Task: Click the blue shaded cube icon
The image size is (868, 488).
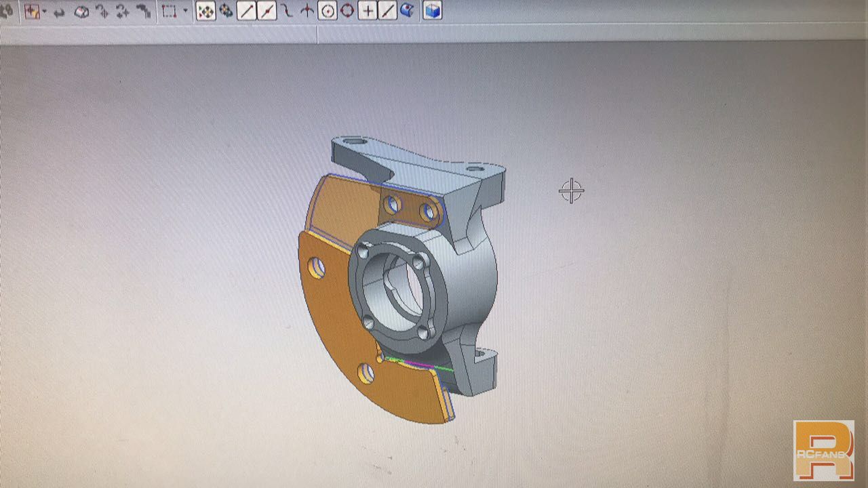Action: click(x=433, y=10)
